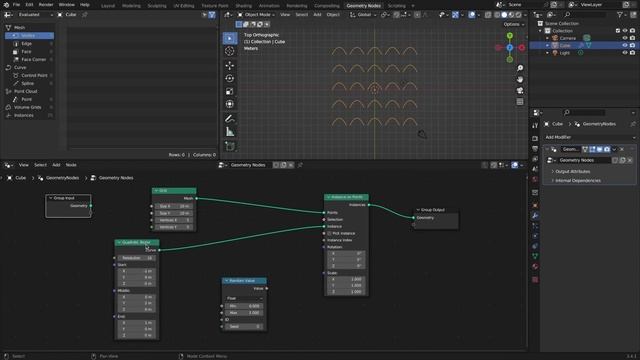Open the Texture properties tab
This screenshot has height=360, width=640.
(x=535, y=280)
